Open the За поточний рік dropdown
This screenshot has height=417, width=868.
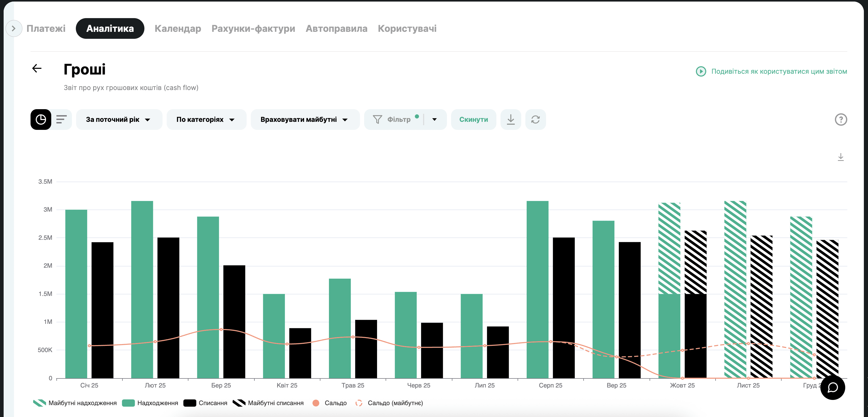click(x=119, y=120)
